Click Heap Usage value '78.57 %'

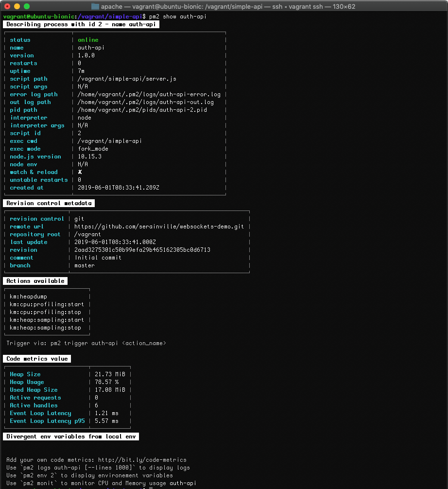tap(106, 382)
